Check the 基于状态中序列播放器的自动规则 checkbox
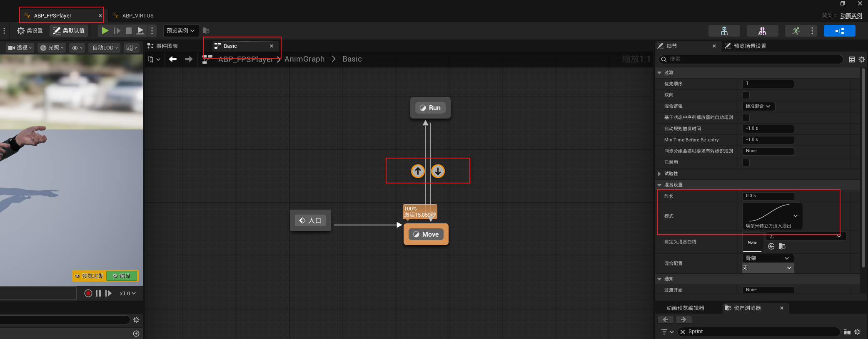 coord(746,118)
